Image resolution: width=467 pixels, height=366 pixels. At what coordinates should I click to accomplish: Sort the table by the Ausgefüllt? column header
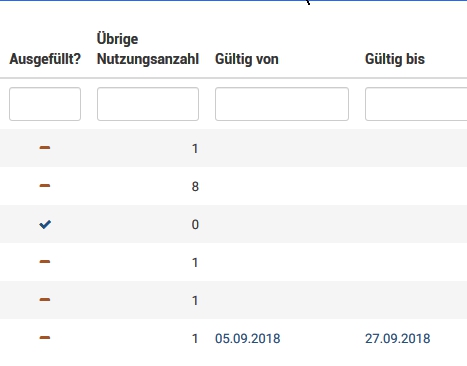coord(45,59)
